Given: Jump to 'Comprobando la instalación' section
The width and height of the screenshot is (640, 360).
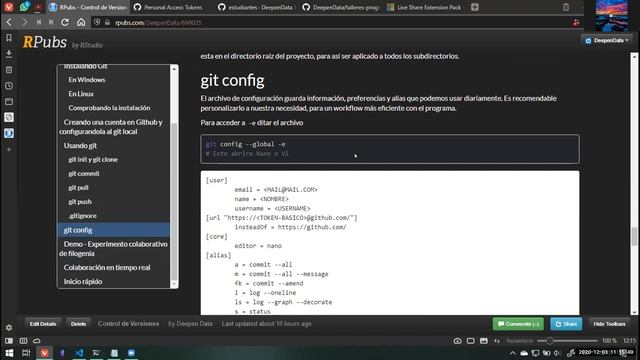Looking at the screenshot, I should point(109,108).
